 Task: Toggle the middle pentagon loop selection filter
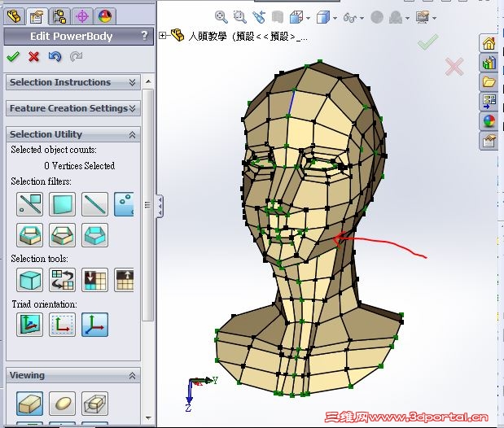[x=63, y=235]
